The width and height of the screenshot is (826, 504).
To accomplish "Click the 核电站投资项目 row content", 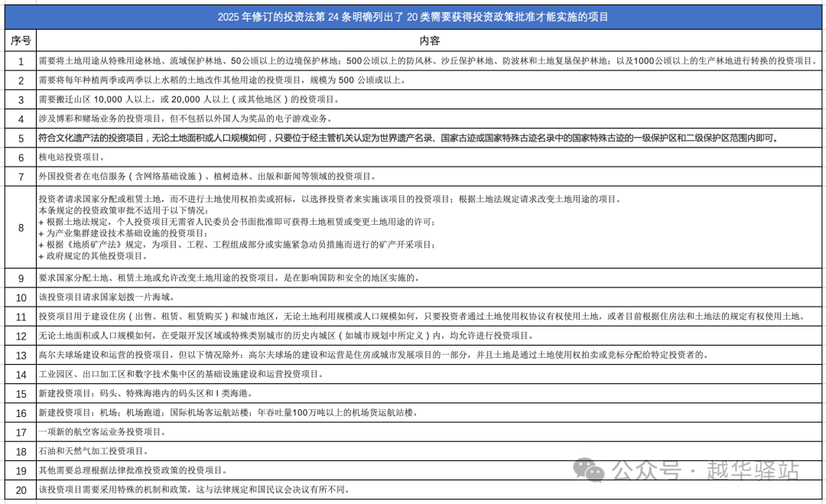I will pos(229,158).
